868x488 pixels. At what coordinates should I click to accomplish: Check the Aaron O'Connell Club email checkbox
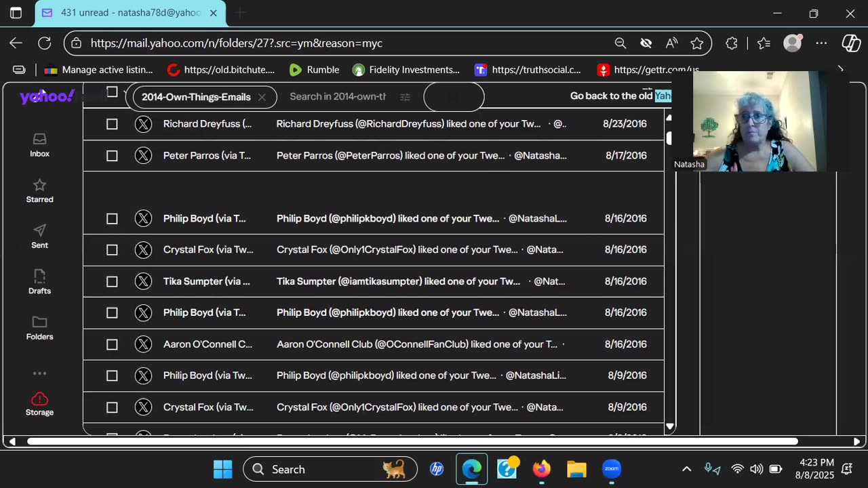click(x=112, y=344)
